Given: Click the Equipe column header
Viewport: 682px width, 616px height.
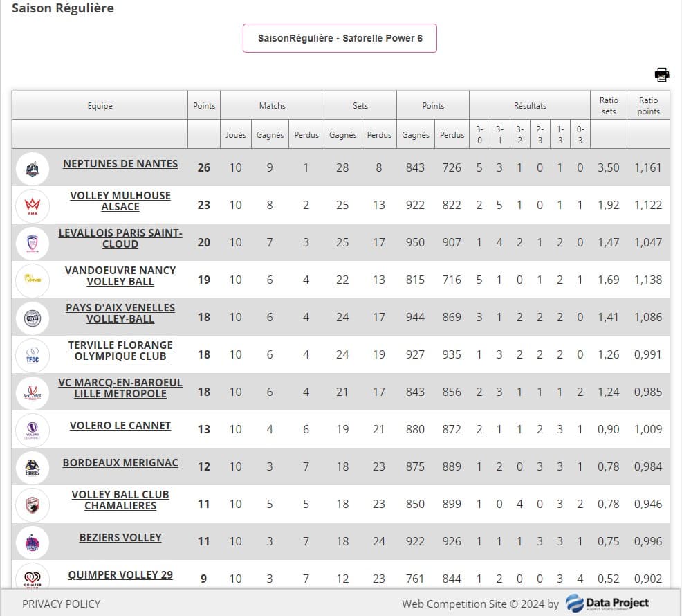Looking at the screenshot, I should coord(100,106).
